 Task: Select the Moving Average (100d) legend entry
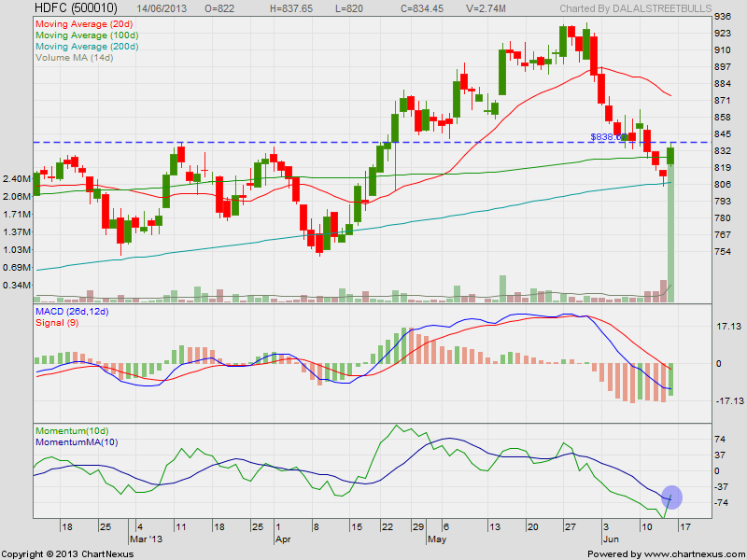click(x=87, y=35)
